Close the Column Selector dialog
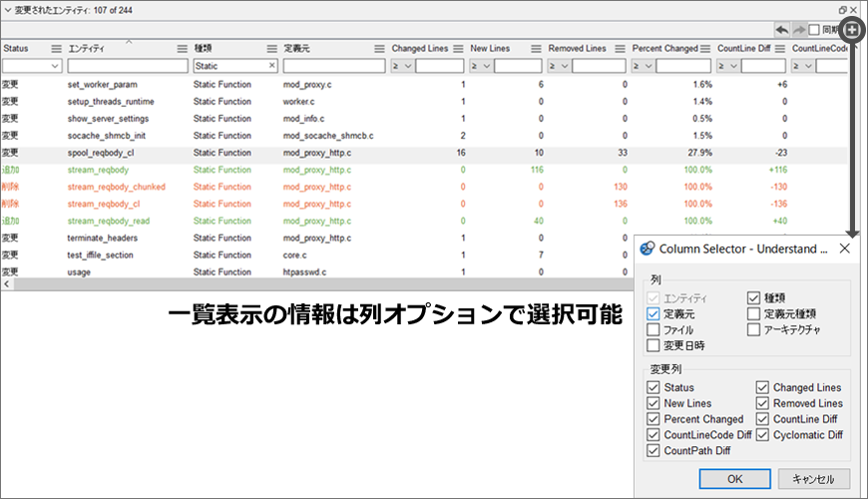Viewport: 868px width, 499px height. [x=844, y=249]
